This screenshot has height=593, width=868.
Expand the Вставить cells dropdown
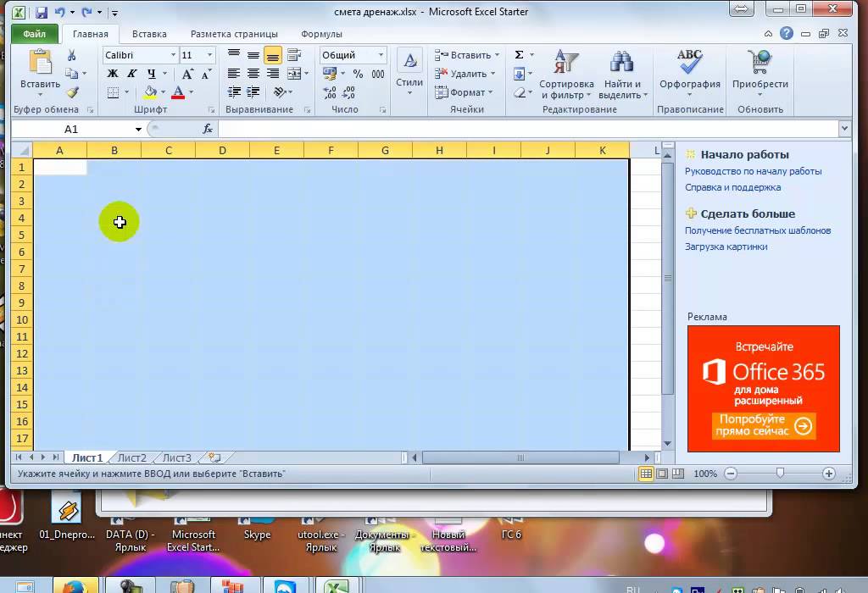pos(497,55)
